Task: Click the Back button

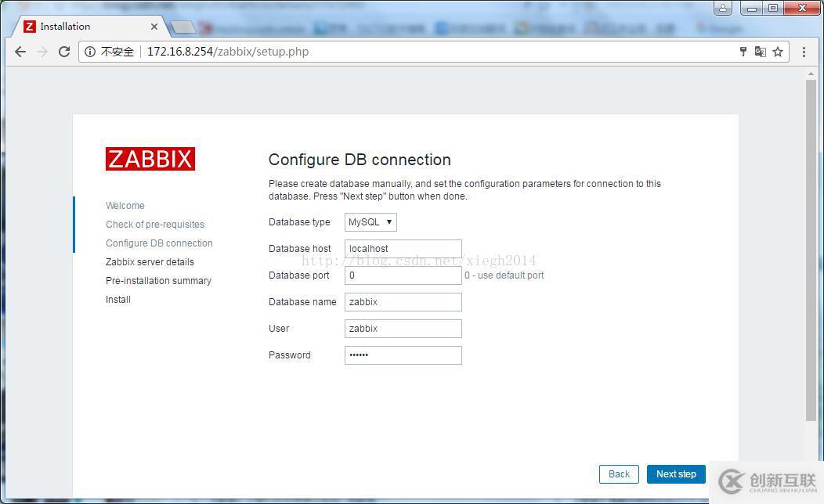Action: 618,474
